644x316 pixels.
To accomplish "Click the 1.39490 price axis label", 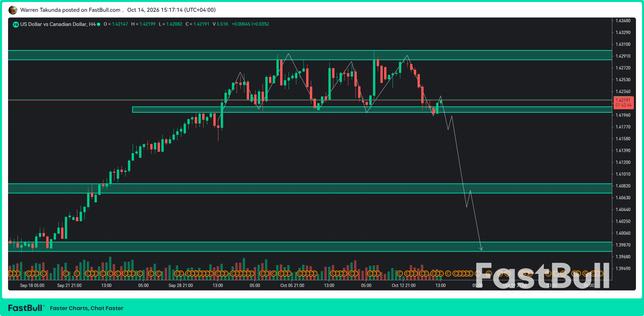I will click(623, 268).
